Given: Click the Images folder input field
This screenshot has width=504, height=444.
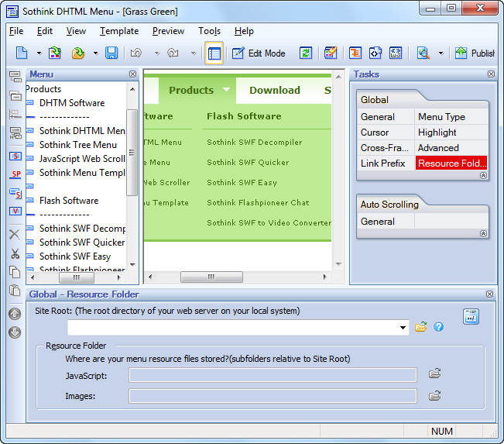Looking at the screenshot, I should 273,396.
